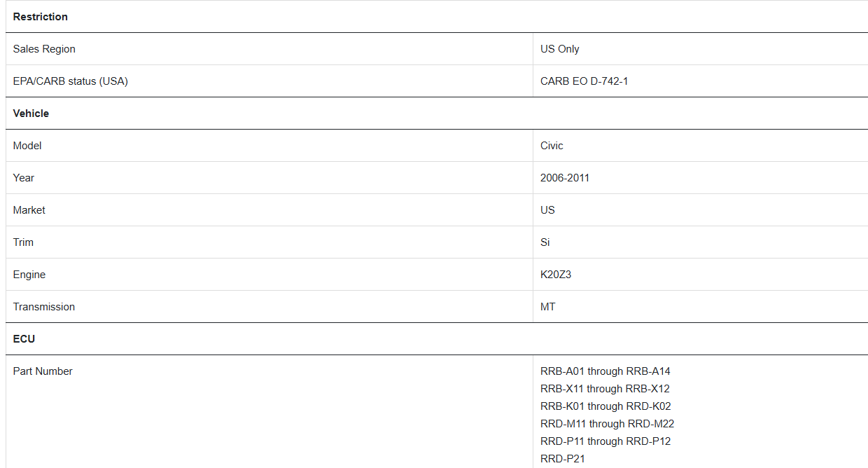868x468 pixels.
Task: Click the Vehicle section header
Action: click(31, 113)
